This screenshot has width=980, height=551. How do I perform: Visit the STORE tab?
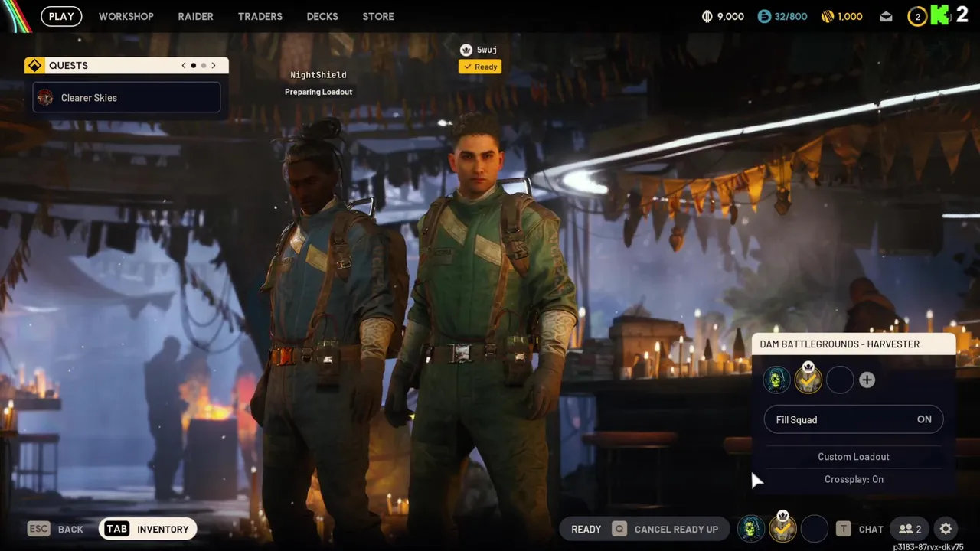pyautogui.click(x=378, y=16)
